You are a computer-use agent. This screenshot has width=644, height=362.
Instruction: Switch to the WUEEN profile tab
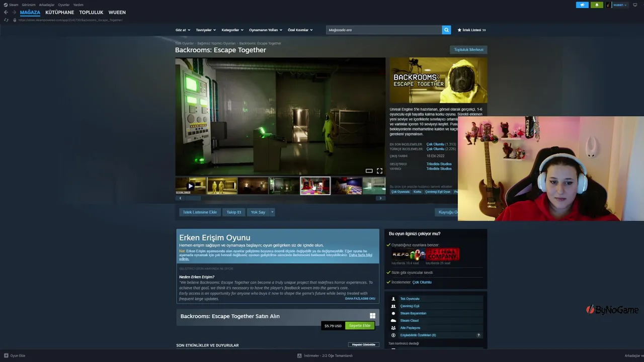click(x=117, y=12)
